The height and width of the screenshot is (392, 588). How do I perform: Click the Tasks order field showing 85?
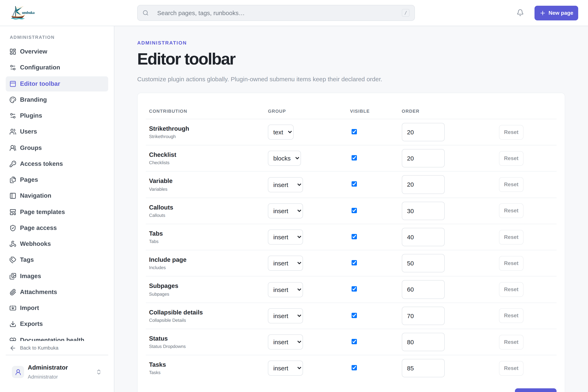[423, 368]
